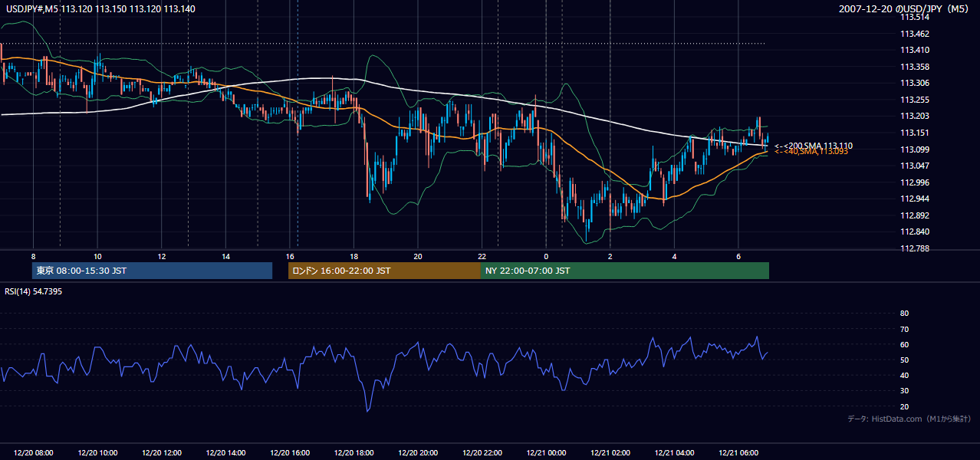Click the 12/20 22:00 date label

tap(482, 453)
